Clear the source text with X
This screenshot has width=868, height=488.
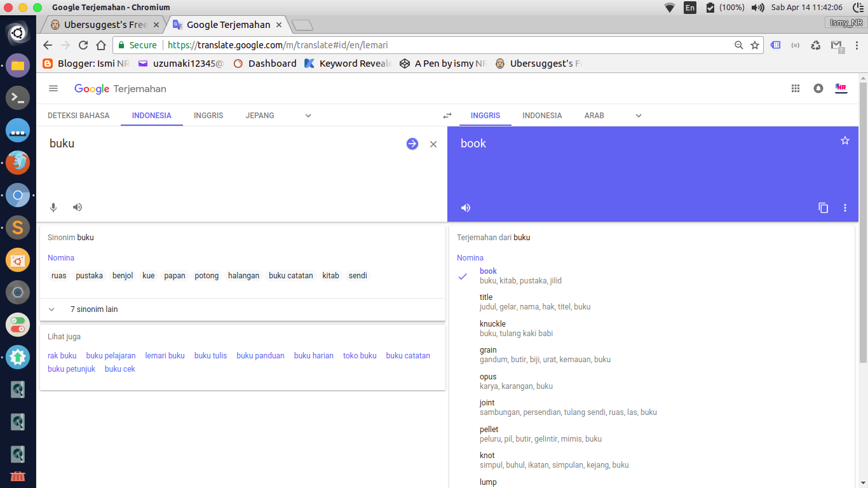pyautogui.click(x=433, y=144)
